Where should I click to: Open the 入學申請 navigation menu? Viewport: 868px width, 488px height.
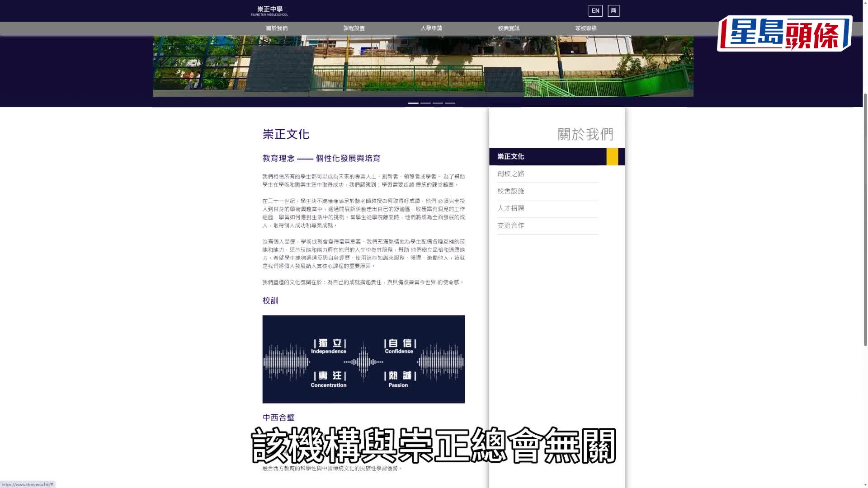point(431,28)
